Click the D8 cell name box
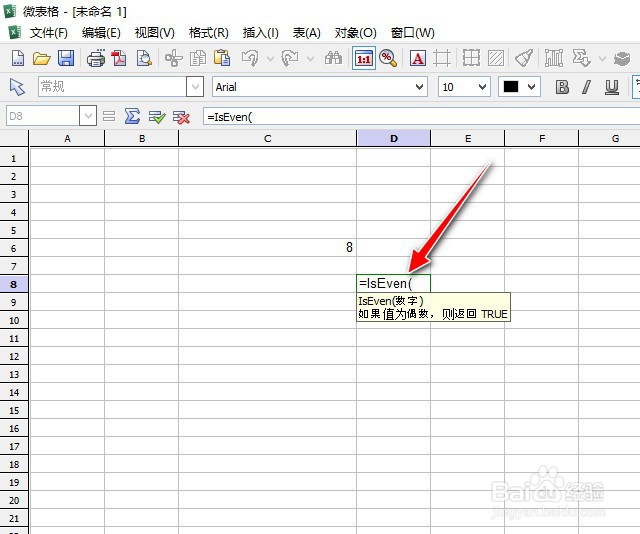Image resolution: width=640 pixels, height=534 pixels. (43, 116)
